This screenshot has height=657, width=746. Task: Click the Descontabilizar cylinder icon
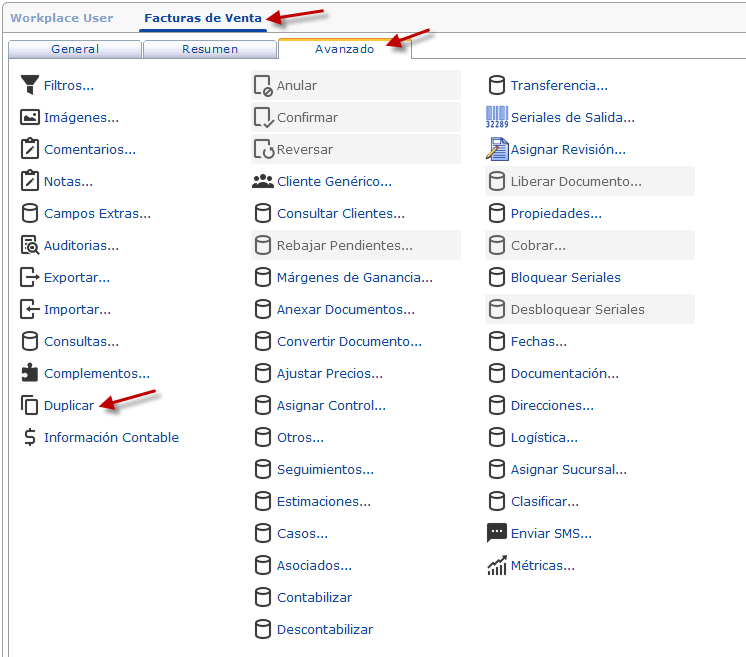pos(263,629)
